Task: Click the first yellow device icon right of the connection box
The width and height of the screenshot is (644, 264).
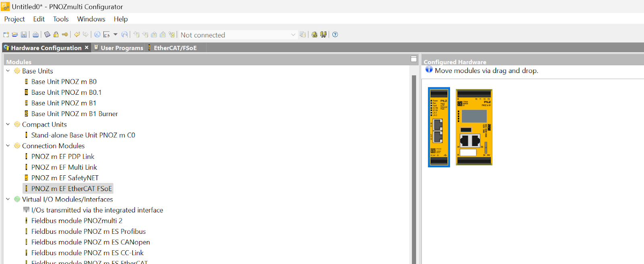Action: [314, 35]
